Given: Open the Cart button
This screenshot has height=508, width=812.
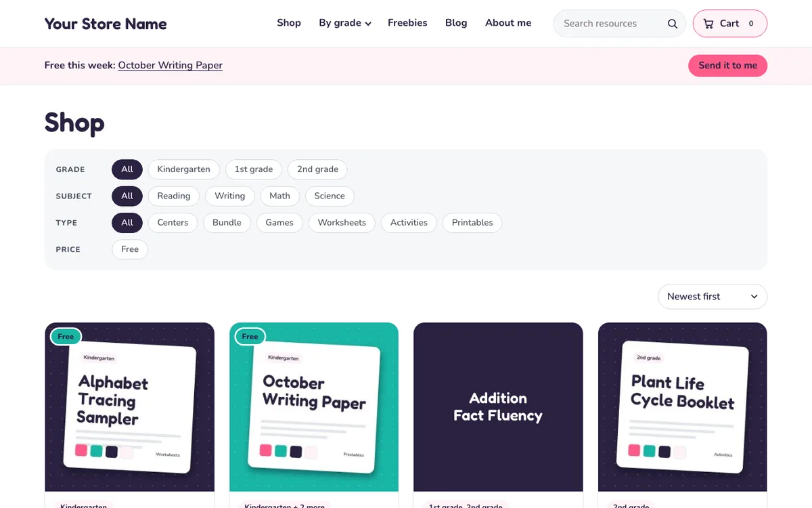Looking at the screenshot, I should (730, 24).
